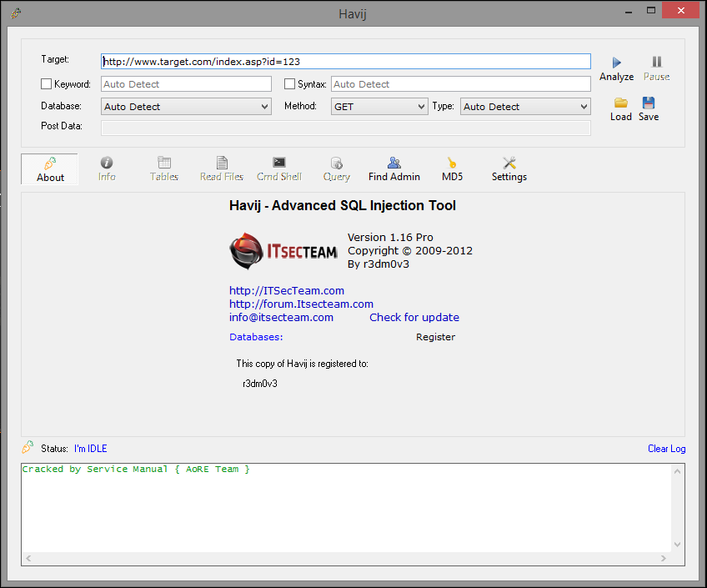The width and height of the screenshot is (707, 588).
Task: Click the Save floppy disk icon
Action: click(x=649, y=103)
